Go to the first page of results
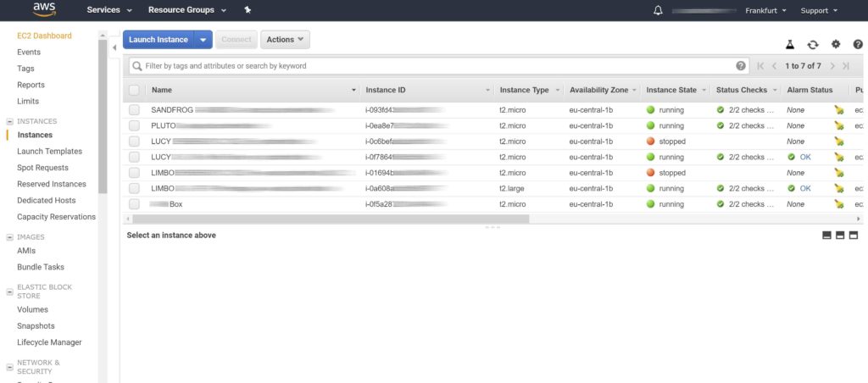Image resolution: width=868 pixels, height=383 pixels. 760,66
